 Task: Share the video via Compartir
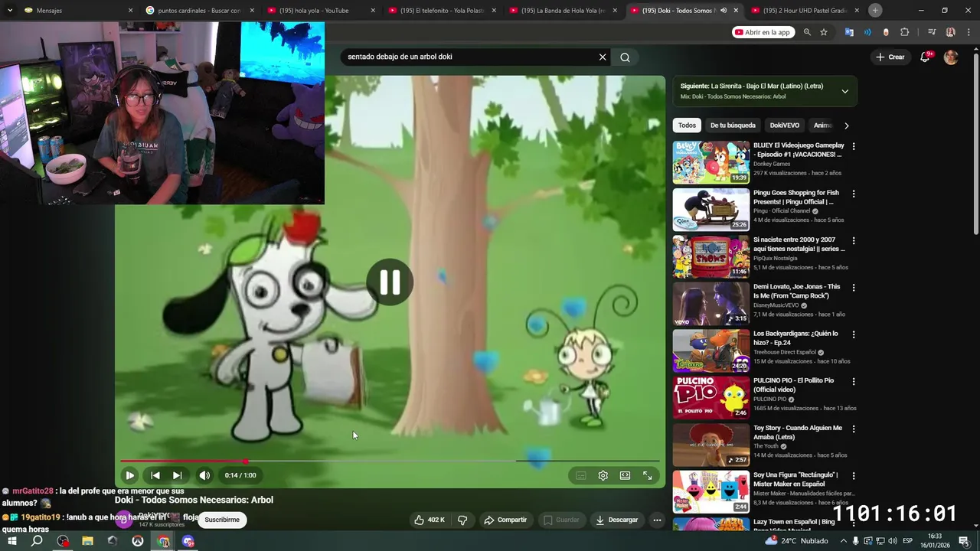(505, 520)
